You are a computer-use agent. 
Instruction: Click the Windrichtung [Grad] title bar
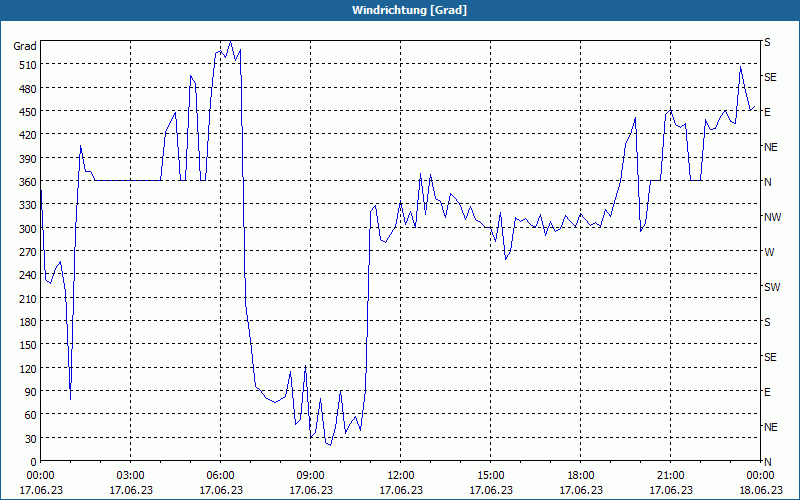pos(400,10)
